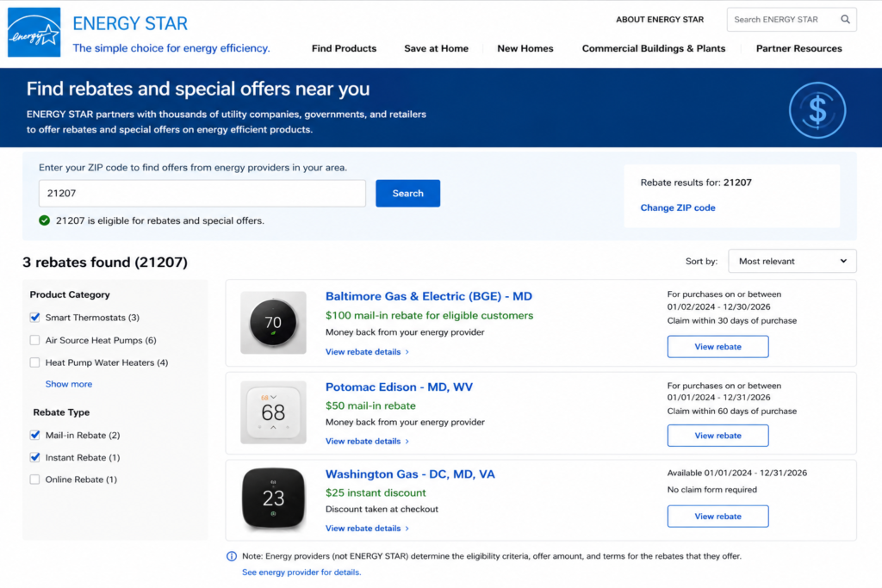The width and height of the screenshot is (882, 588).
Task: Open the Save at Home menu
Action: coord(436,48)
